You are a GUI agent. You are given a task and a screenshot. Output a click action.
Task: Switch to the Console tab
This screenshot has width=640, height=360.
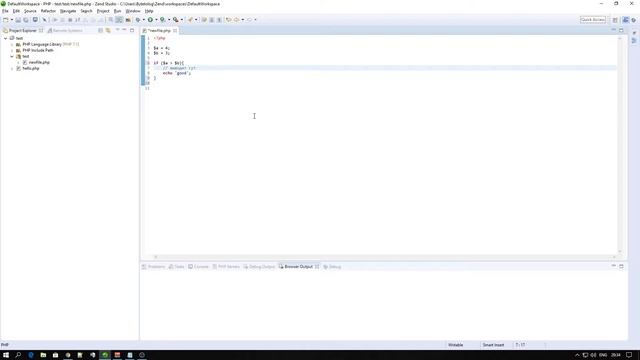198,267
